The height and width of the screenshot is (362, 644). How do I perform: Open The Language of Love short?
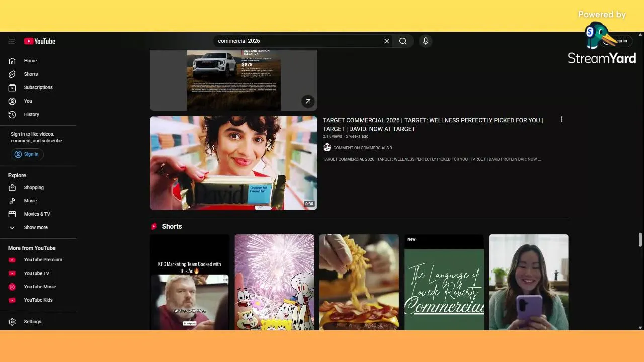pos(444,282)
